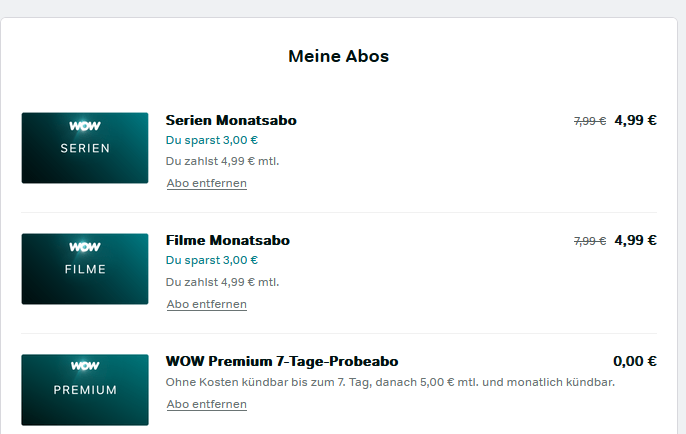Click the Filme Monatsabo title

click(228, 240)
